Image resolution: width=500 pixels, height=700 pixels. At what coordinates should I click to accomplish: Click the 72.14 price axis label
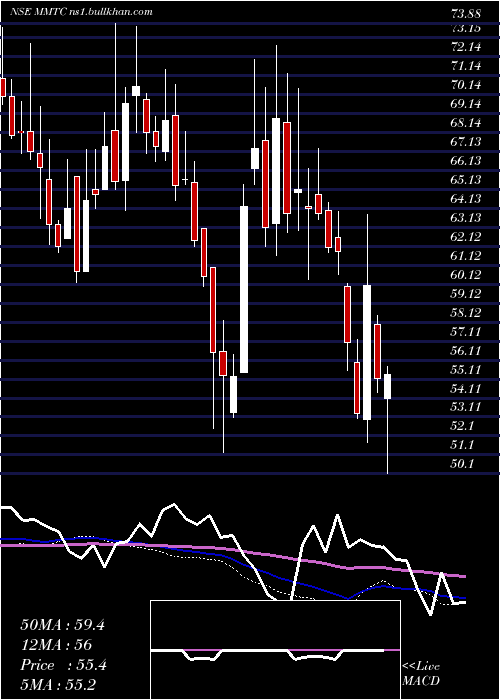(x=466, y=47)
